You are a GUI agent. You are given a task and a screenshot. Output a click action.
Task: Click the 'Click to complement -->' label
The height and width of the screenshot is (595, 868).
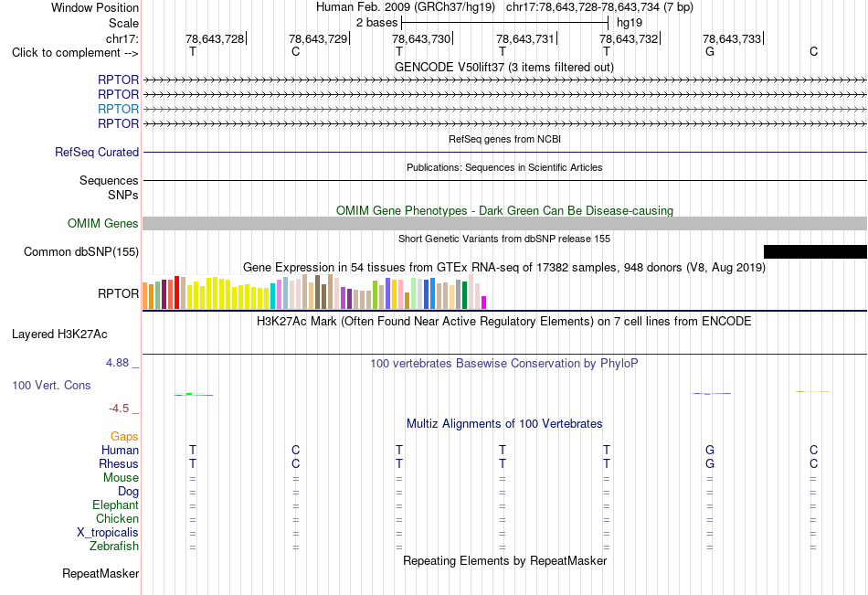pos(75,53)
